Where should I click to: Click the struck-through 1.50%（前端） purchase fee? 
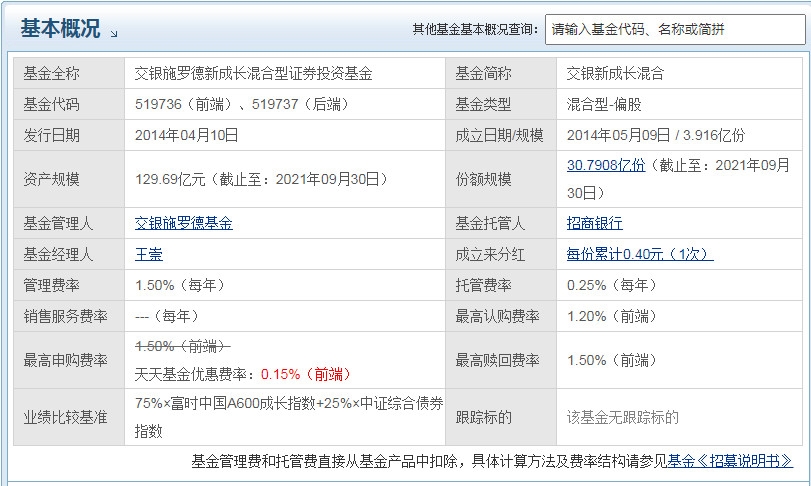(x=183, y=346)
